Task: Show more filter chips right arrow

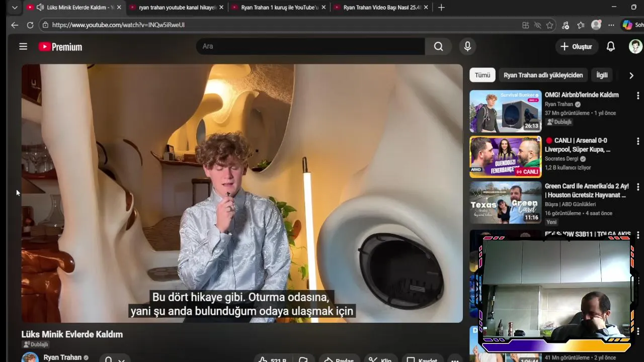Action: [x=631, y=75]
